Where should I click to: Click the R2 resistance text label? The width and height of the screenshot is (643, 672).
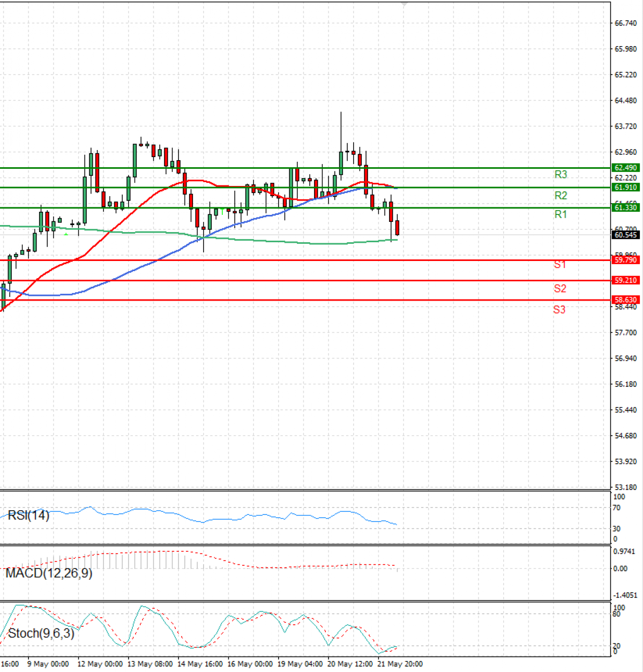559,195
